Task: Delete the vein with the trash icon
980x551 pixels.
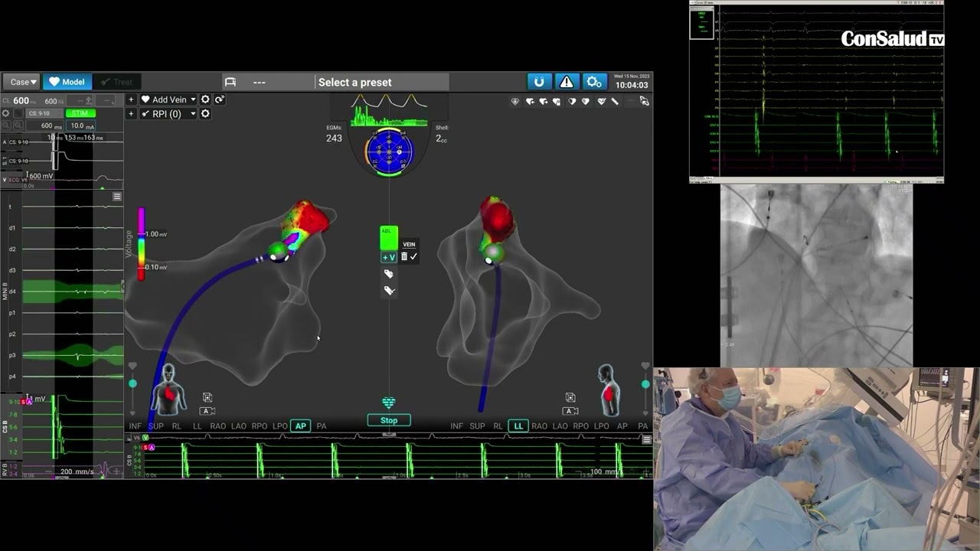Action: pos(404,256)
